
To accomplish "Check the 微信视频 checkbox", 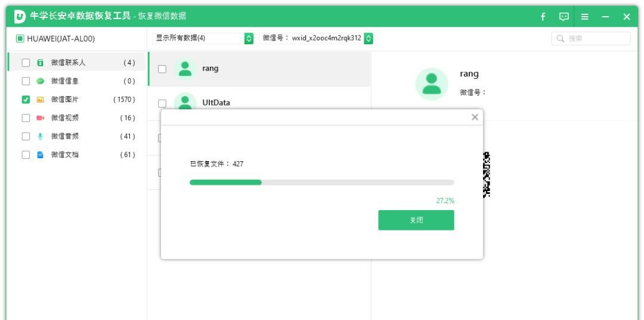I will pyautogui.click(x=26, y=118).
